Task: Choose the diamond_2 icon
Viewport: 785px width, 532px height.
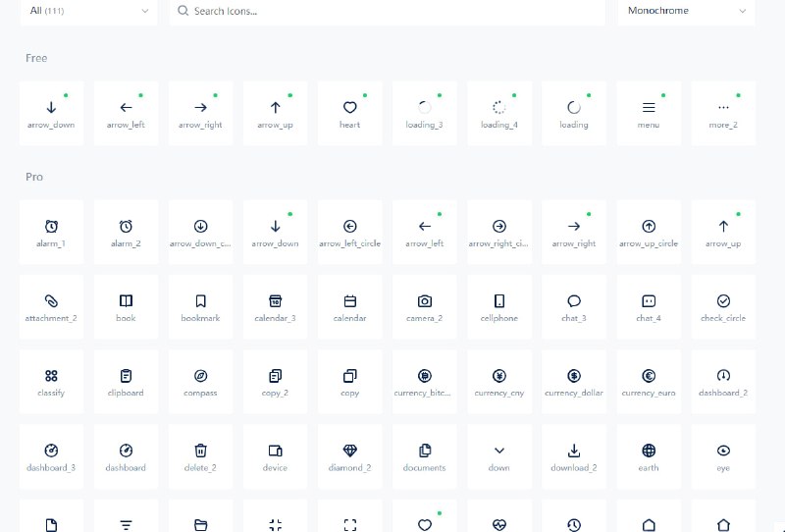Action: (349, 451)
